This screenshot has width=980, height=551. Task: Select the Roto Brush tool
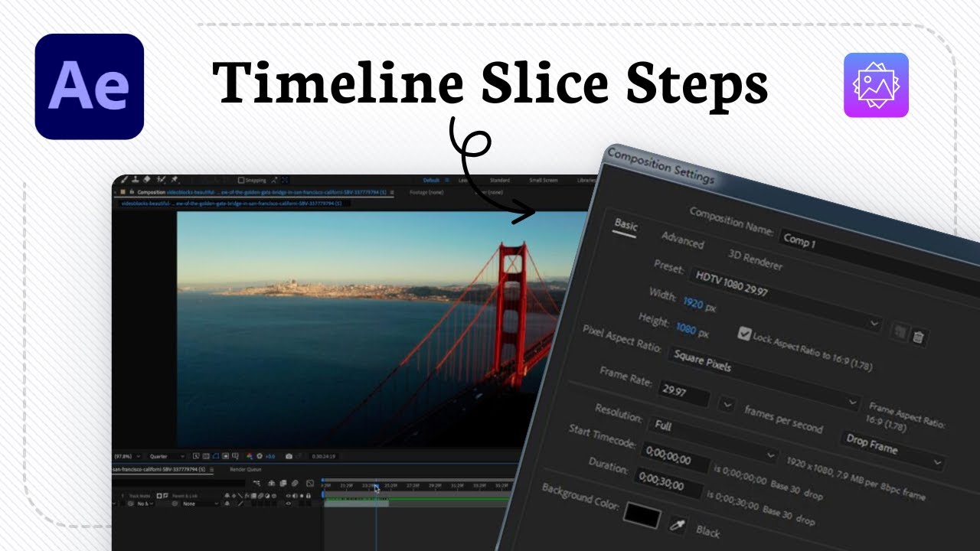(161, 181)
